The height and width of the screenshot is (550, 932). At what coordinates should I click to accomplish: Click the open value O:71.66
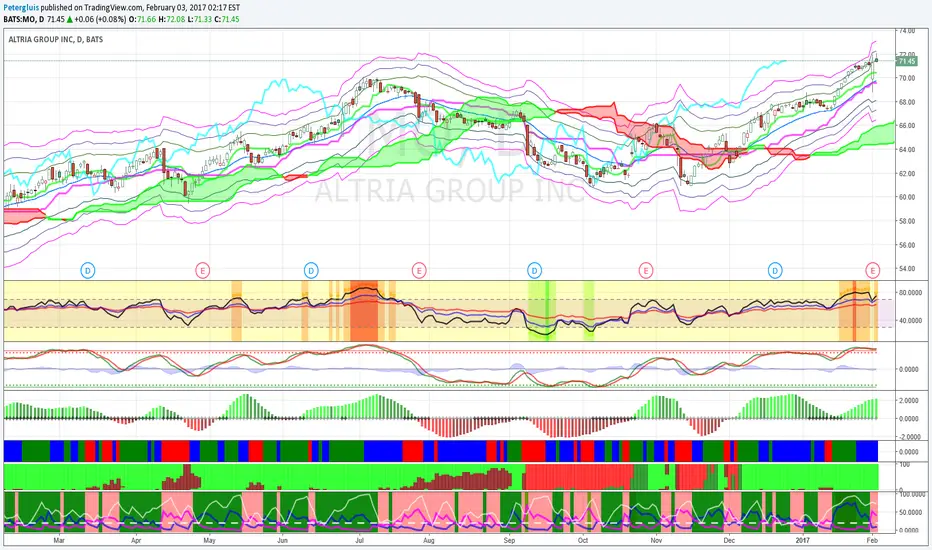(144, 19)
